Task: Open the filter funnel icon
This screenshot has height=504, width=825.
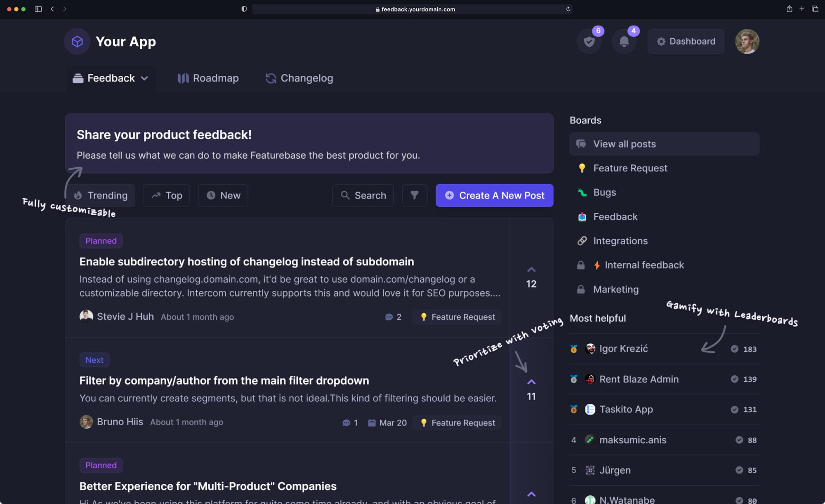Action: tap(415, 195)
